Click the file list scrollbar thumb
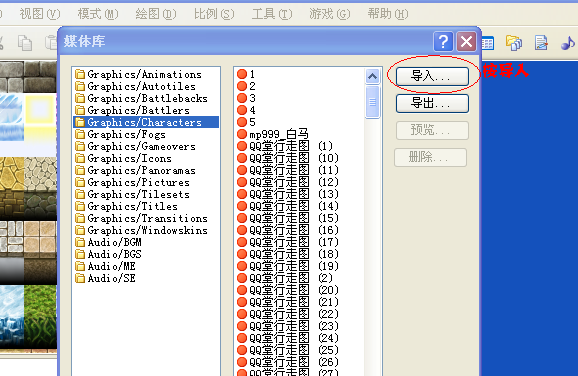 pyautogui.click(x=372, y=102)
